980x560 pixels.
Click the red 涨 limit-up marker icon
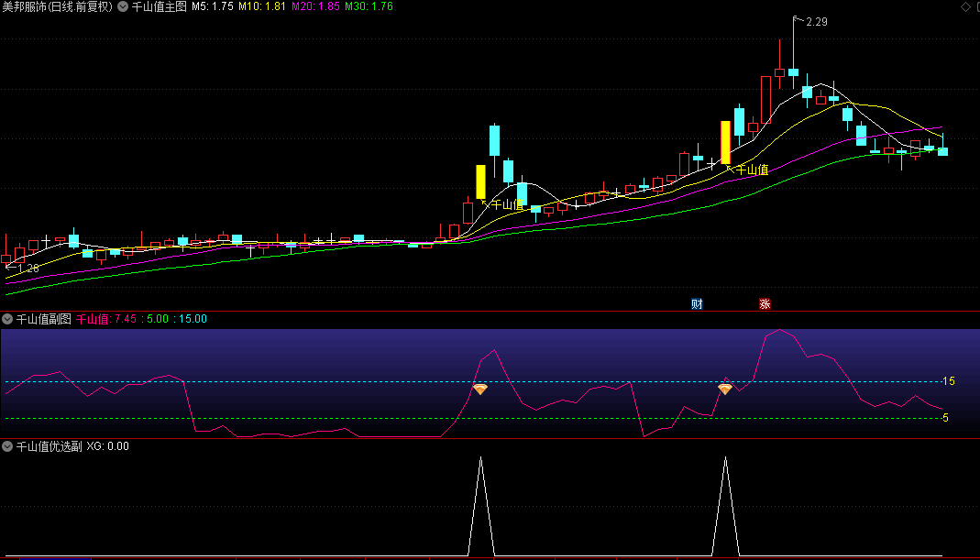click(x=765, y=304)
